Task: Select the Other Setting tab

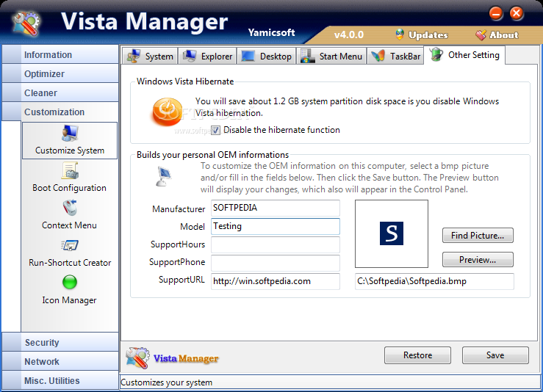Action: (x=465, y=55)
